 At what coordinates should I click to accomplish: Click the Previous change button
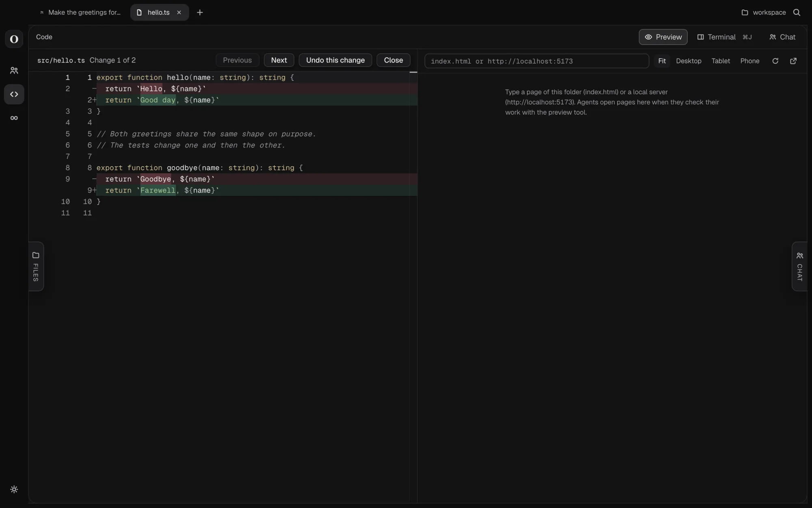point(237,60)
